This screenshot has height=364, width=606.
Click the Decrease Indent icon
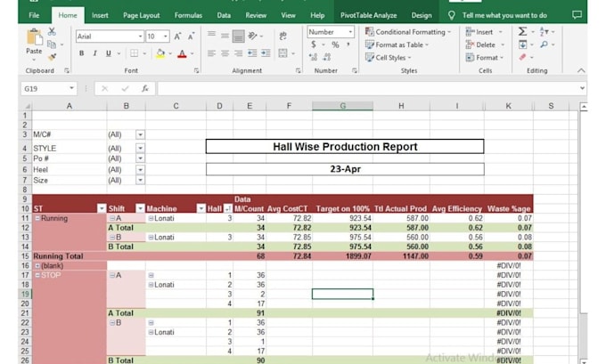[x=252, y=53]
